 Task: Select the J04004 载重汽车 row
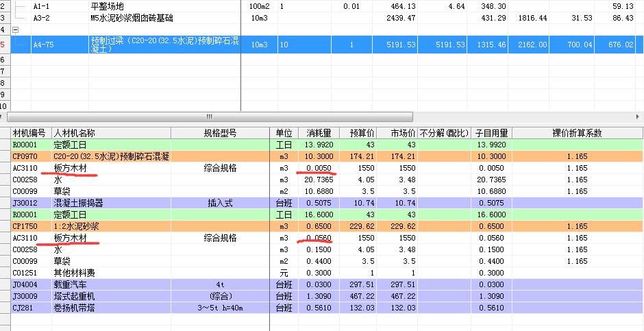pos(327,284)
